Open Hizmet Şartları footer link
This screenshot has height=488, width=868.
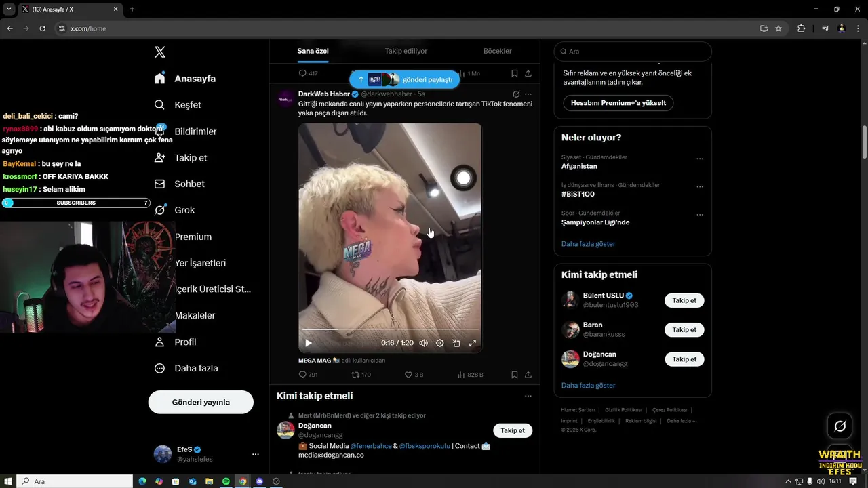[578, 410]
